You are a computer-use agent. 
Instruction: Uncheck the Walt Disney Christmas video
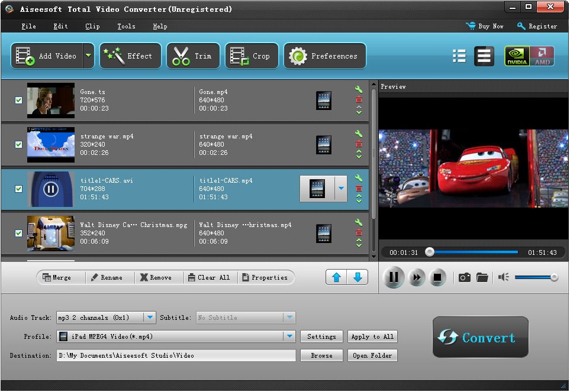pos(17,234)
